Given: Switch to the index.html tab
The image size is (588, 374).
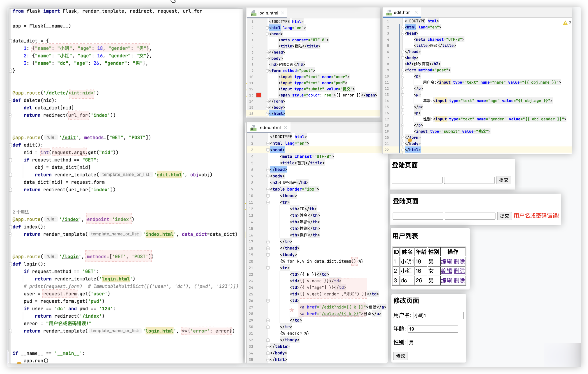Looking at the screenshot, I should 269,128.
